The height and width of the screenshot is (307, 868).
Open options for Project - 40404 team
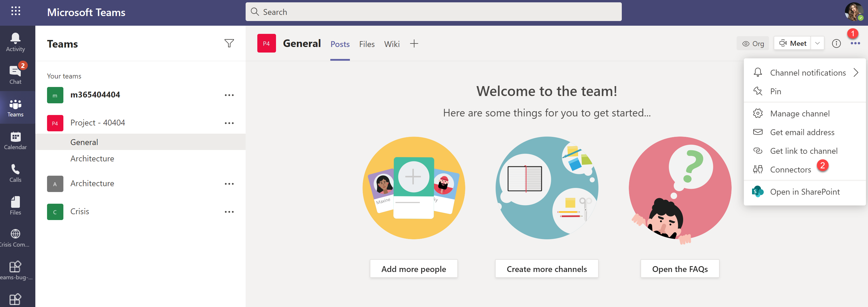tap(230, 123)
